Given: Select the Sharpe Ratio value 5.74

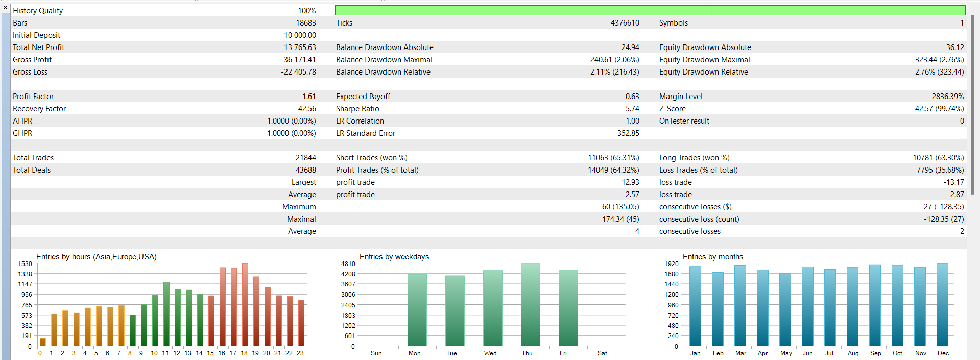Looking at the screenshot, I should pyautogui.click(x=632, y=109).
